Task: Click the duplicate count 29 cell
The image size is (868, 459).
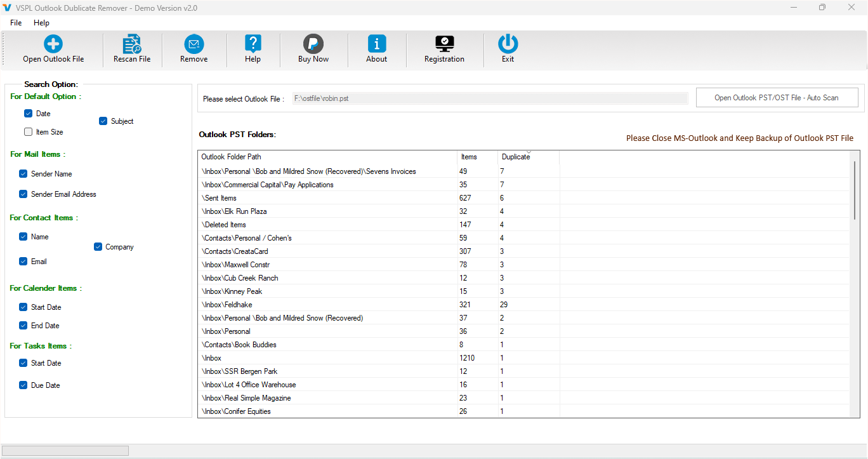Action: pos(529,305)
